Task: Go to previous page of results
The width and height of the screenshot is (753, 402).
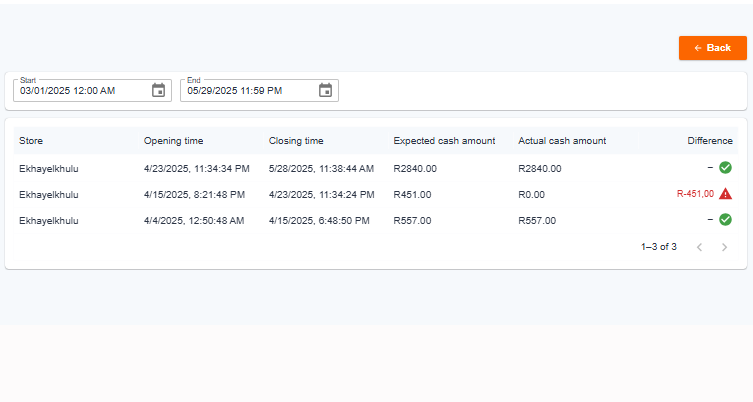Action: [x=700, y=247]
